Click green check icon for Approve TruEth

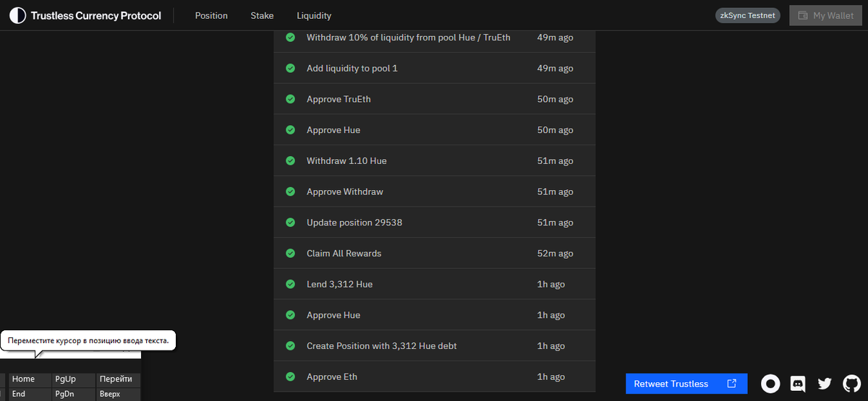(x=290, y=99)
